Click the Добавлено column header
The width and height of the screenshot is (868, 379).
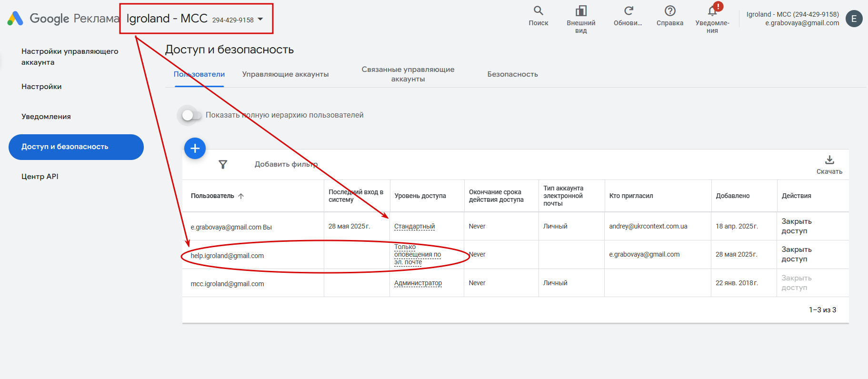(733, 196)
